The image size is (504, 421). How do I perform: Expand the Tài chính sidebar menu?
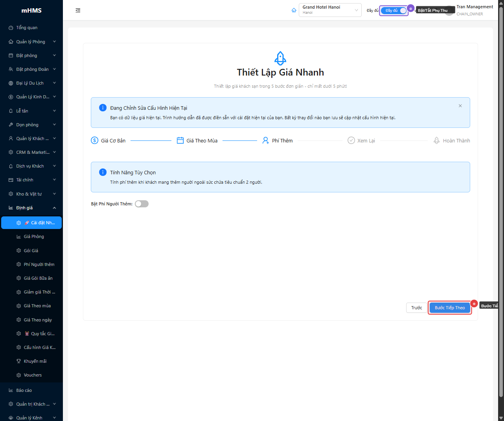click(31, 180)
